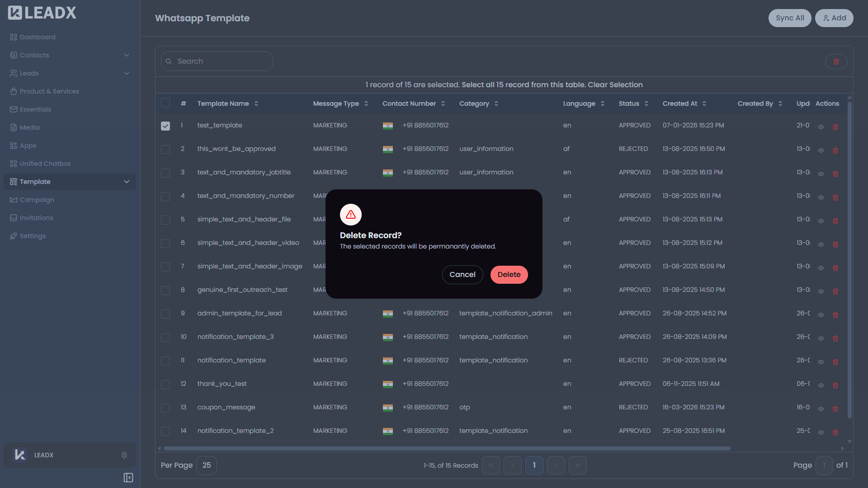The width and height of the screenshot is (868, 488).
Task: Check the notification_template_3 row checkbox
Action: 165,338
